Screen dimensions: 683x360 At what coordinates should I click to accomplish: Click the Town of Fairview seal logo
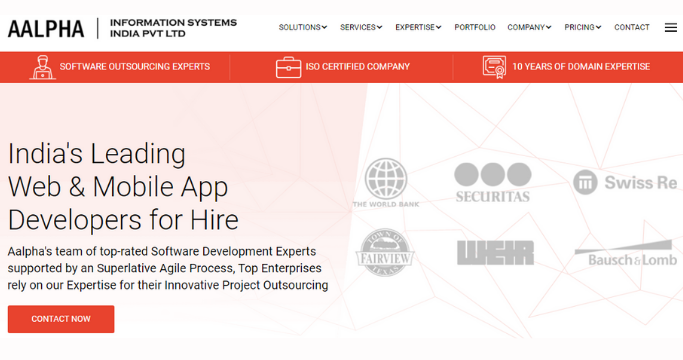tap(385, 252)
